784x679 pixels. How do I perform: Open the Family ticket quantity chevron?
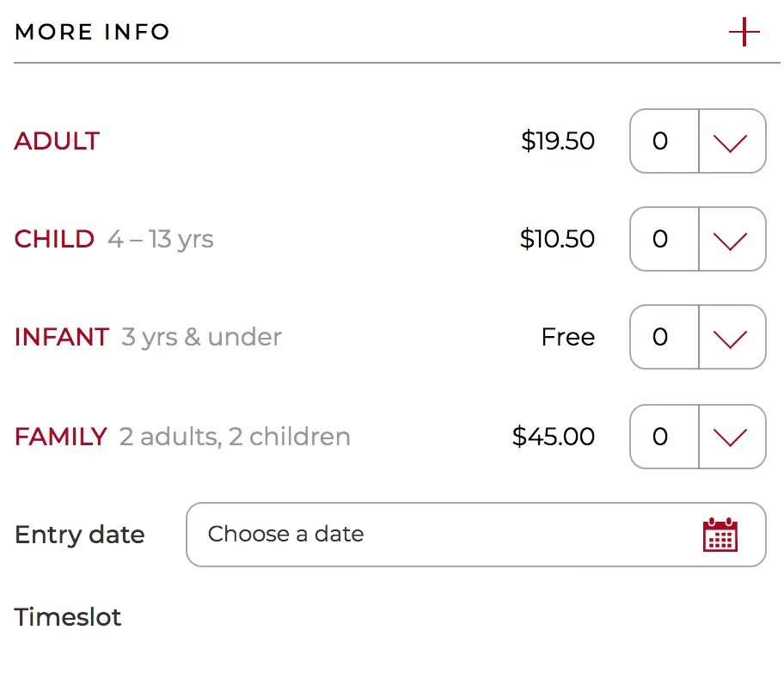(x=731, y=437)
